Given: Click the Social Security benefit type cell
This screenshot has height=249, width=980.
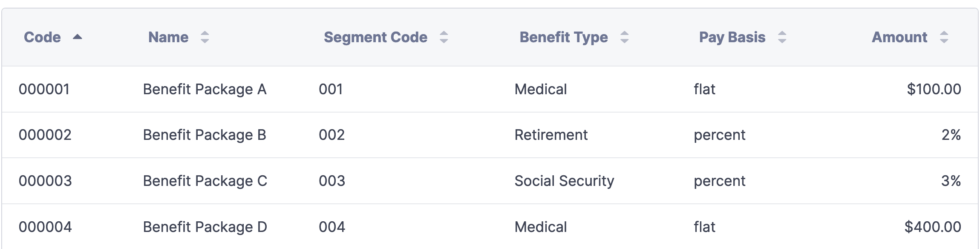Looking at the screenshot, I should pyautogui.click(x=564, y=181).
